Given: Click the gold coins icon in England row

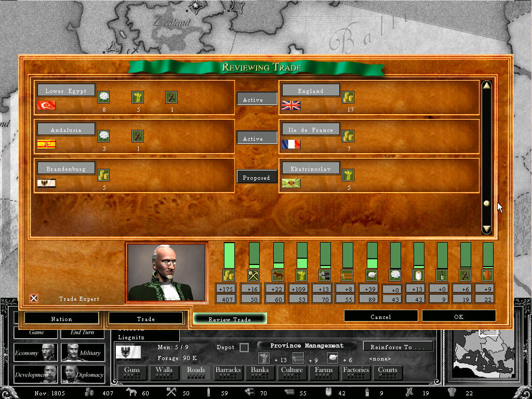Looking at the screenshot, I should point(348,97).
